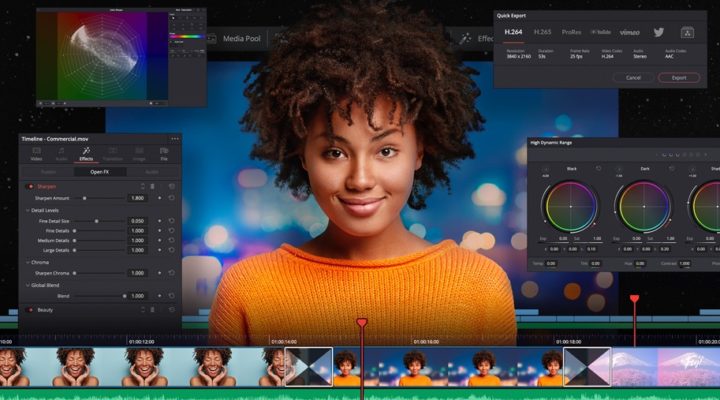Click the Fine Detail Size value field
Image resolution: width=720 pixels, height=400 pixels.
point(138,221)
